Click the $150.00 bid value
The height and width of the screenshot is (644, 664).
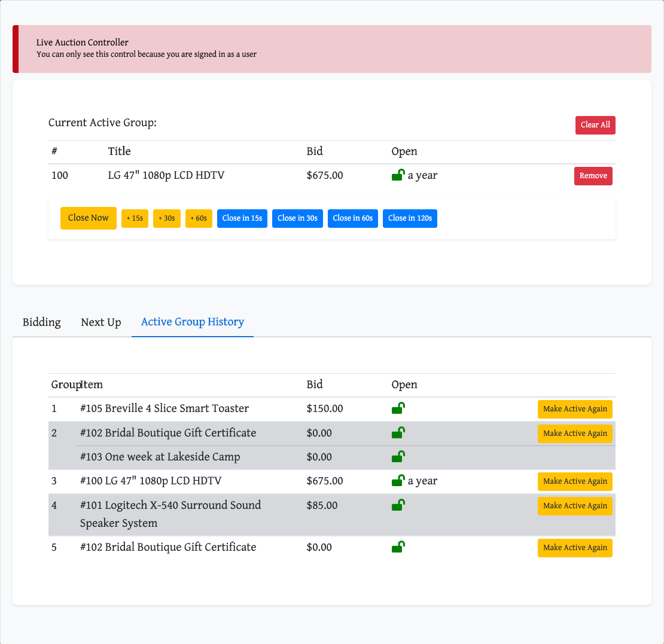(324, 408)
